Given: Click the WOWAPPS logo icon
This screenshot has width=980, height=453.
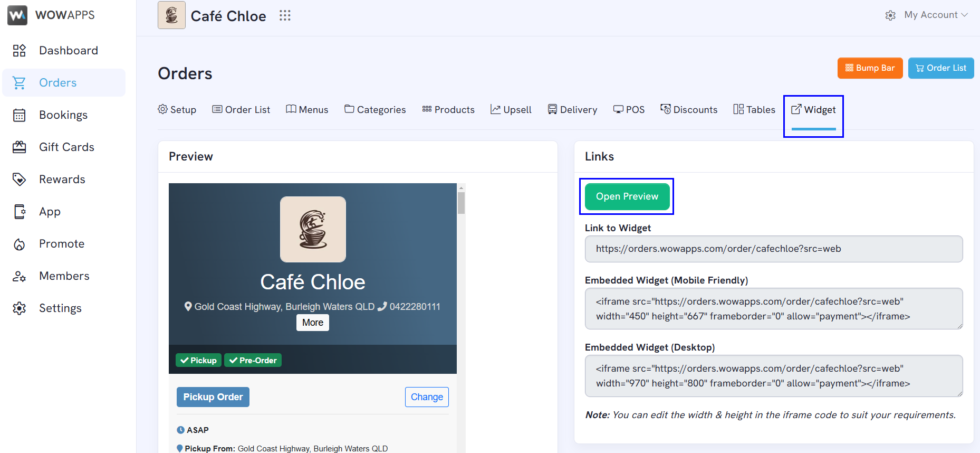Looking at the screenshot, I should pyautogui.click(x=17, y=15).
